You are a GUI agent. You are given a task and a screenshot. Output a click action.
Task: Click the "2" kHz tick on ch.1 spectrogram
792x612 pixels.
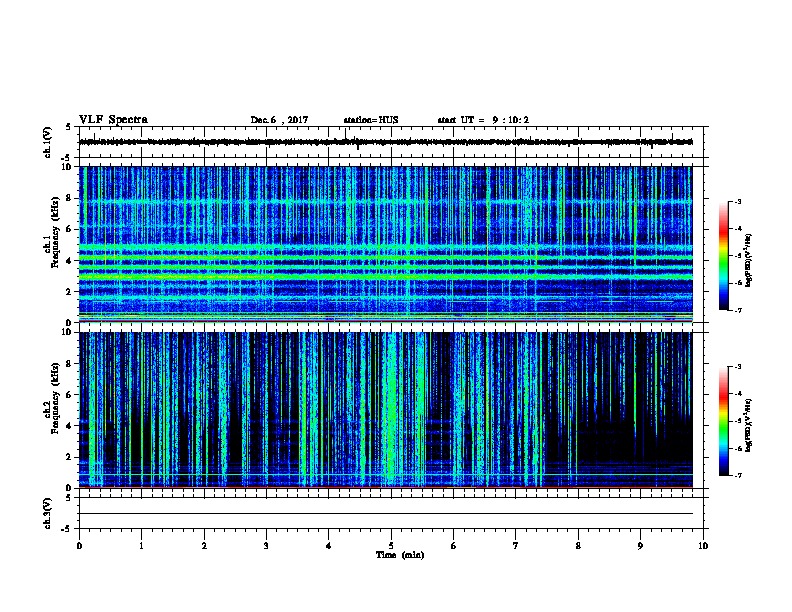click(69, 292)
